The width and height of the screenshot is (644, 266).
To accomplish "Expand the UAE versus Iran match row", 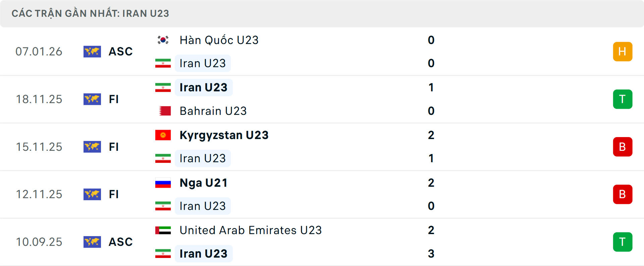I will (x=322, y=242).
